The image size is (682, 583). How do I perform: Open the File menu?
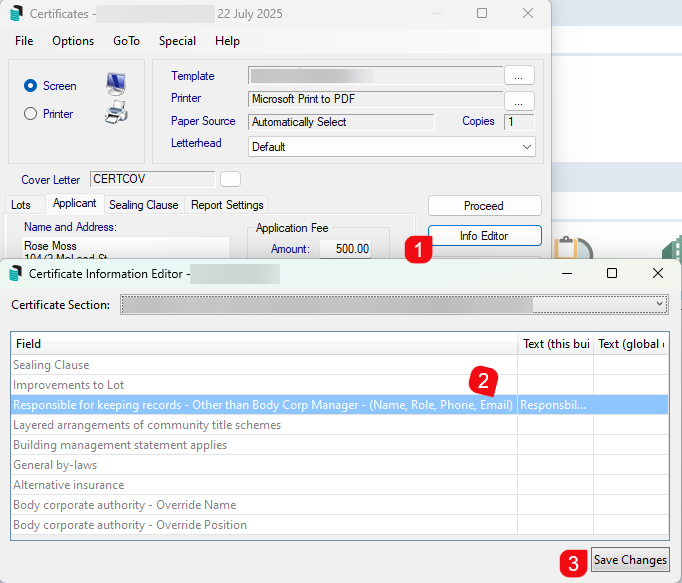pyautogui.click(x=24, y=41)
